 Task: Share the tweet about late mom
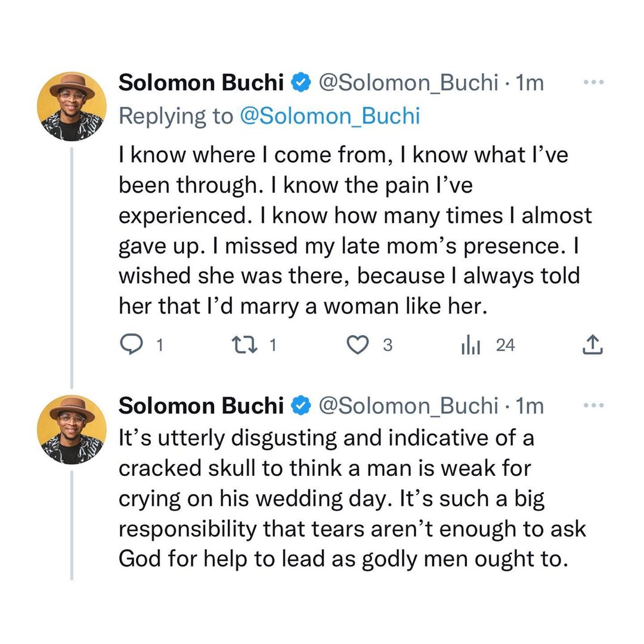(592, 345)
